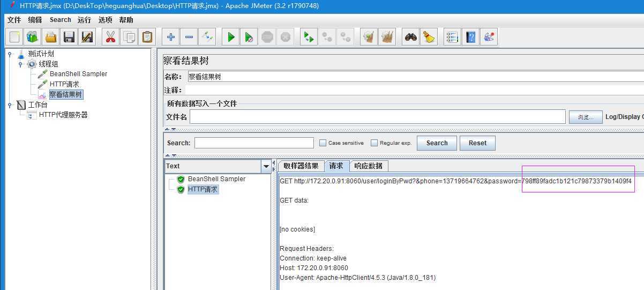
Task: Start remote engines icon
Action: coord(309,37)
